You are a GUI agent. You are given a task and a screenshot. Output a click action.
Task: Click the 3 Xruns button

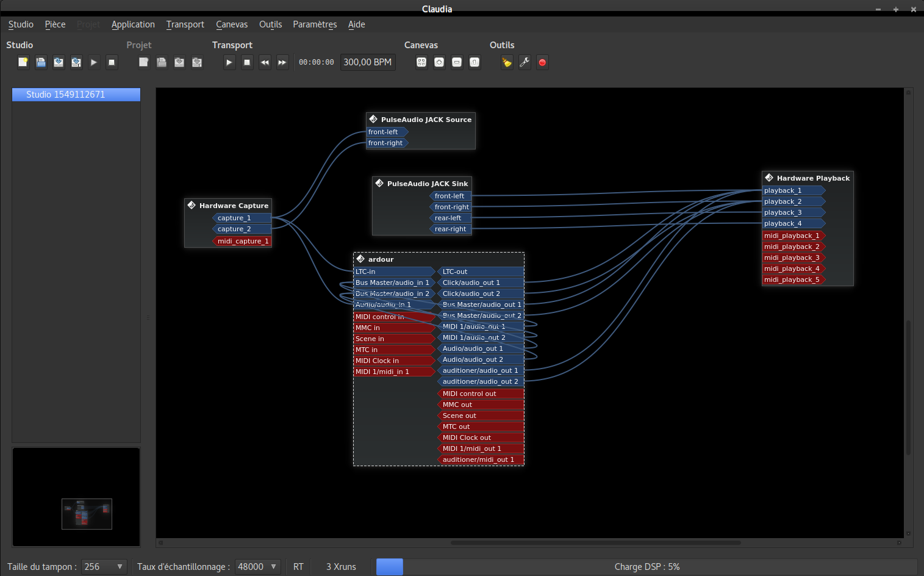[x=341, y=567]
